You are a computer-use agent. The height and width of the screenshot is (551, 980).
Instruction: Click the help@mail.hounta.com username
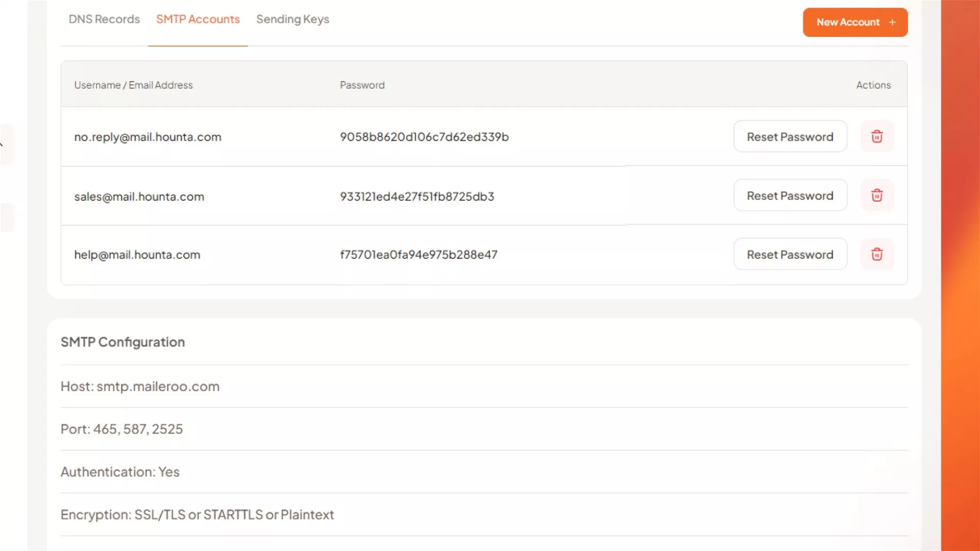(x=137, y=255)
